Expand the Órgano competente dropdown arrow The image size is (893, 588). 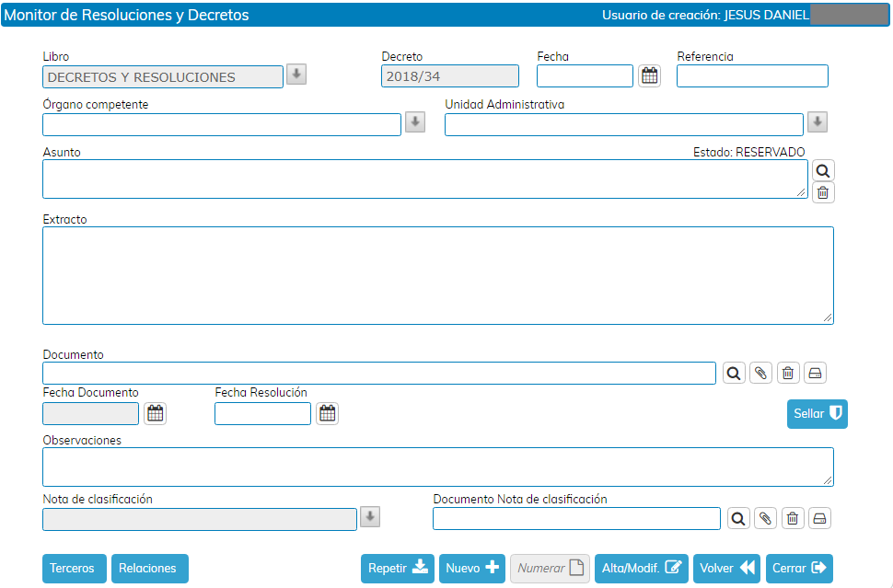coord(415,122)
